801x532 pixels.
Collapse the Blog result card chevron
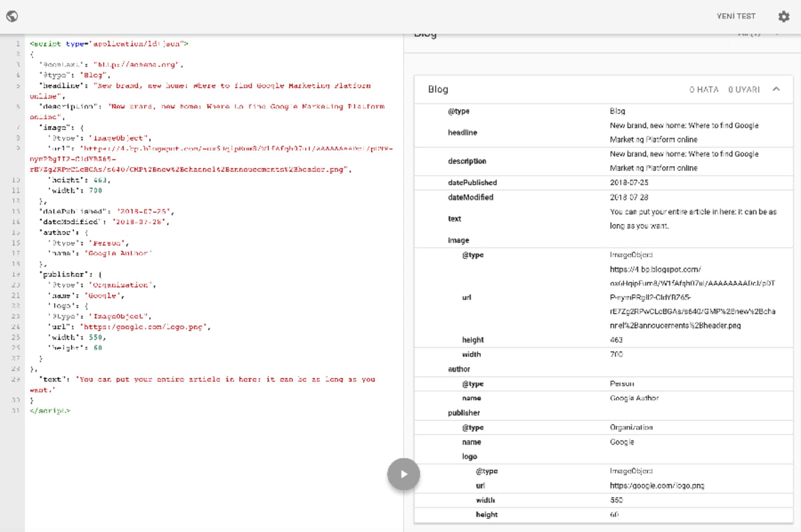tap(776, 89)
